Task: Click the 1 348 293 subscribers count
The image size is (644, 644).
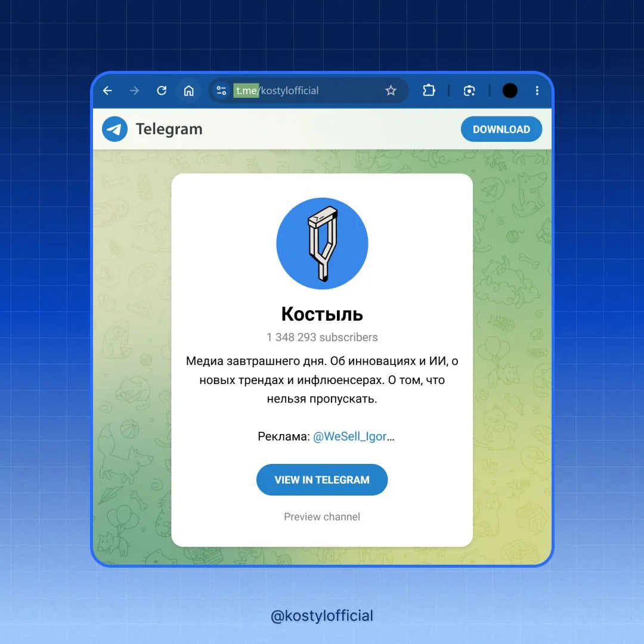Action: (x=322, y=337)
